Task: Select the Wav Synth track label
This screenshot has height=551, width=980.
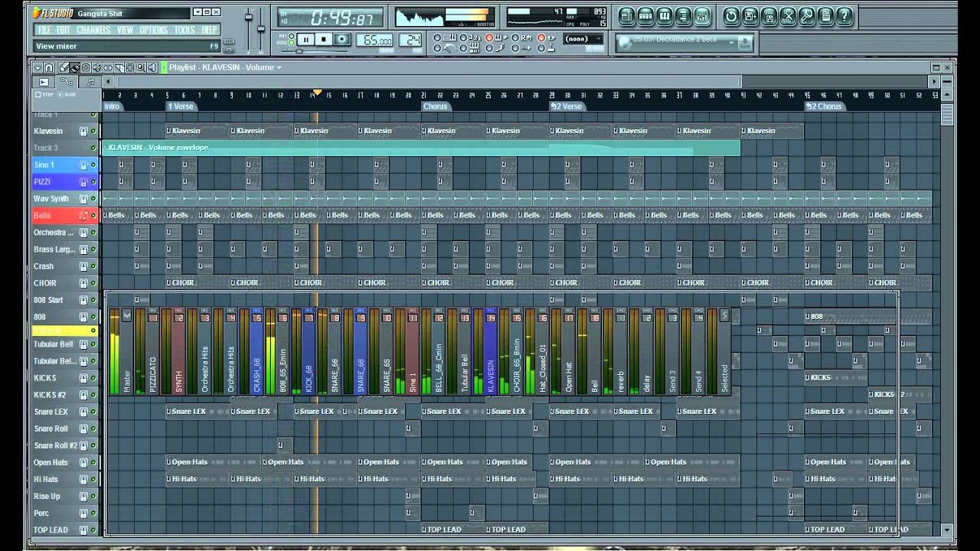Action: pyautogui.click(x=51, y=199)
